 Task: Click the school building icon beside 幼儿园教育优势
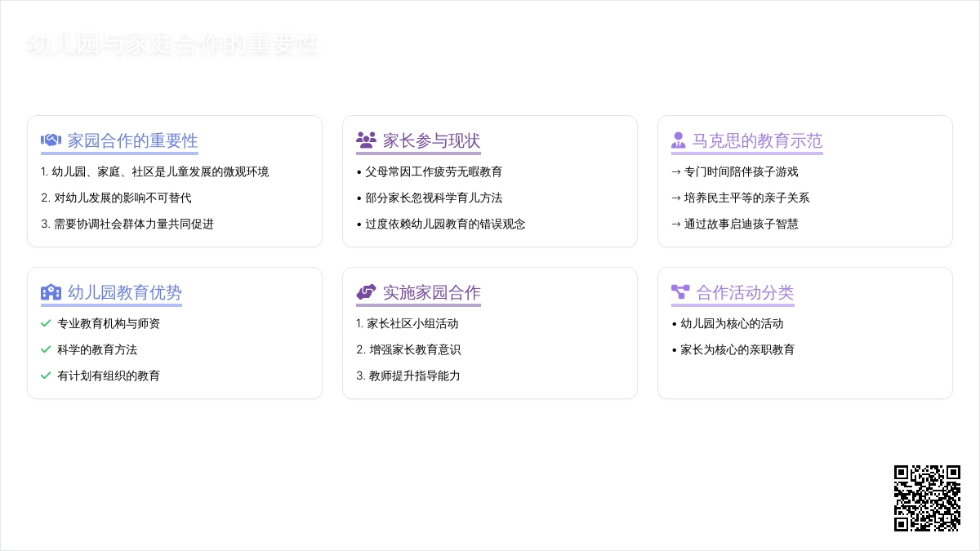coord(51,292)
